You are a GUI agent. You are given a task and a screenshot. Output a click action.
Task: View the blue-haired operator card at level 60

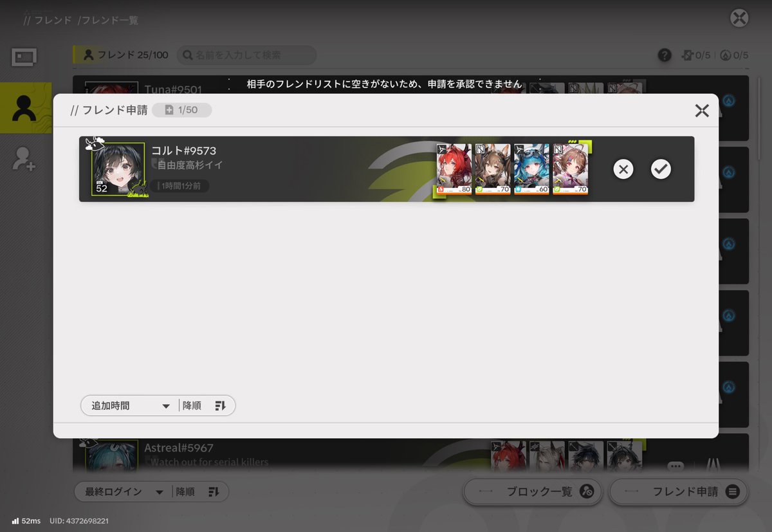531,169
